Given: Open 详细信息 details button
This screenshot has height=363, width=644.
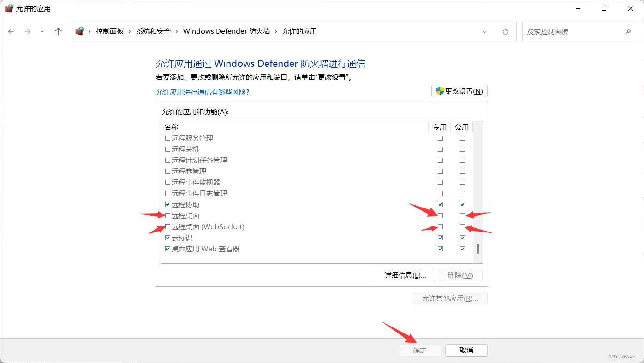Looking at the screenshot, I should point(405,275).
